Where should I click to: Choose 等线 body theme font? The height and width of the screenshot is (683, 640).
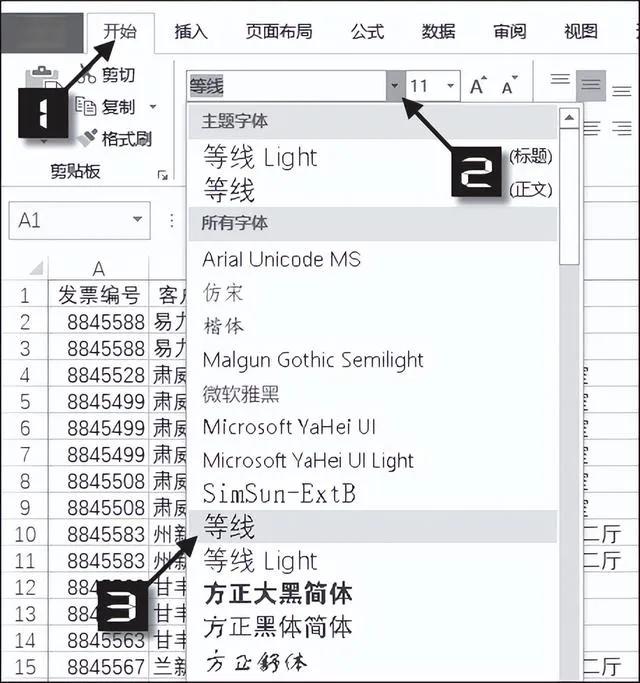(372, 190)
